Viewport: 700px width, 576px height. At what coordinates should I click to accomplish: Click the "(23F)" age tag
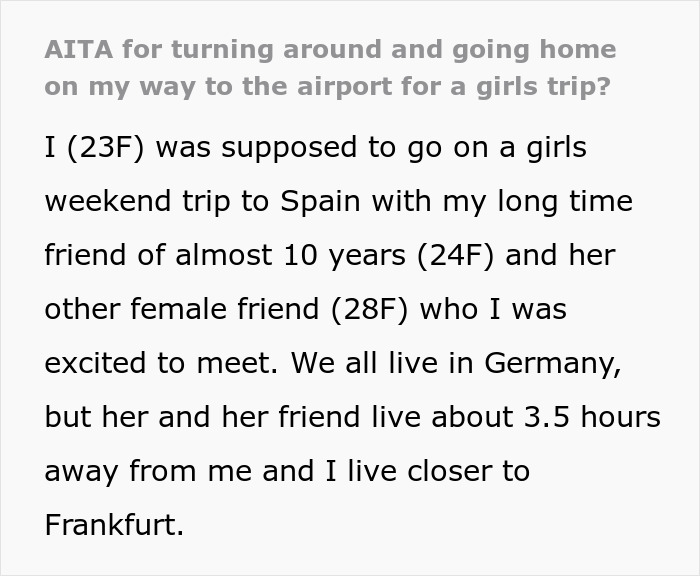coord(106,147)
